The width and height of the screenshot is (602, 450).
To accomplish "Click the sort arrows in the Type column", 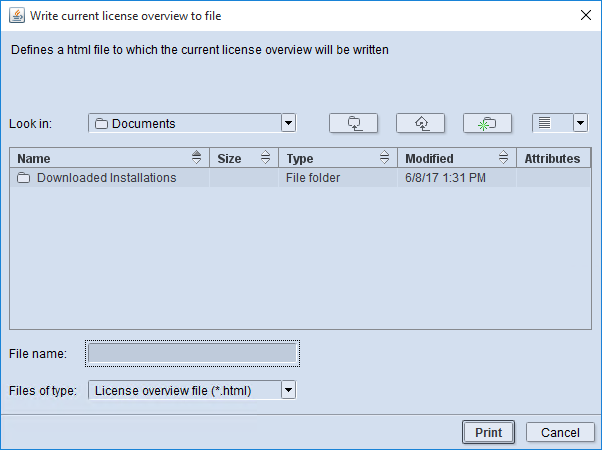I will click(x=384, y=158).
